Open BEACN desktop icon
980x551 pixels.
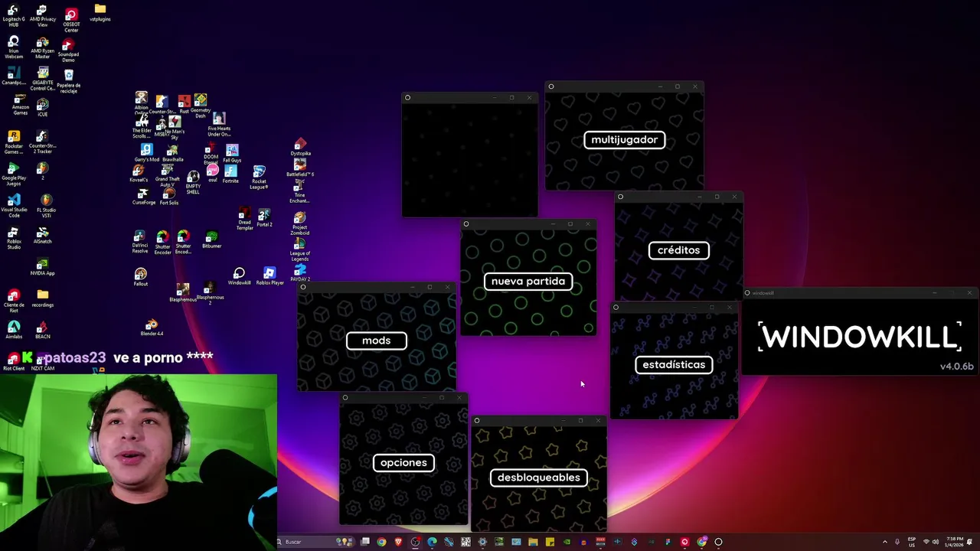[43, 330]
